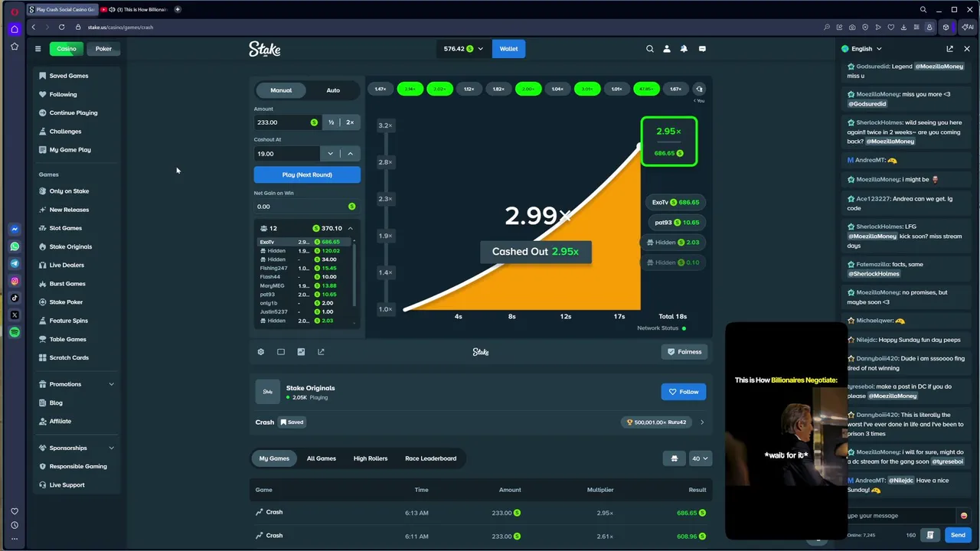This screenshot has width=980, height=551.
Task: Open the user profile icon
Action: click(667, 49)
